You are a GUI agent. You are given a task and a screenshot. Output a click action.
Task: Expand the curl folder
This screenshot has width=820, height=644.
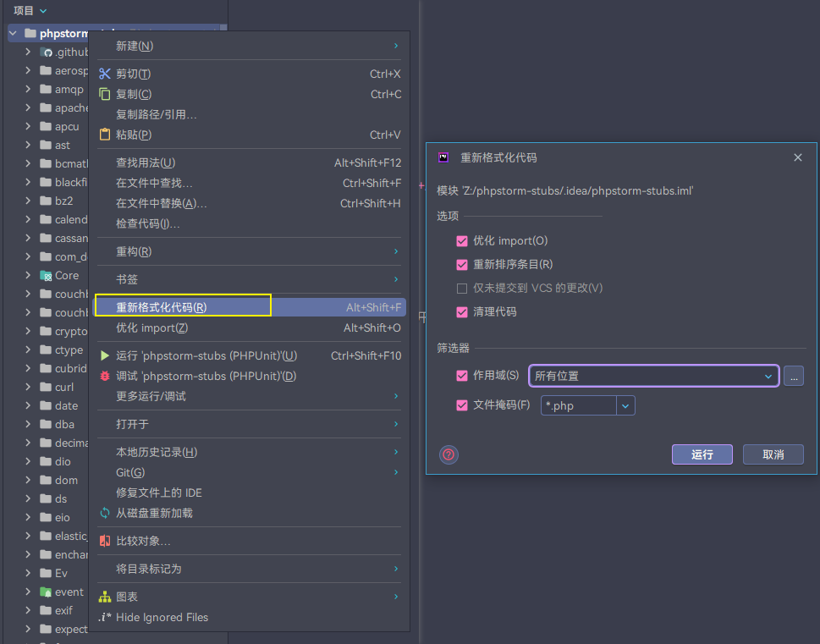click(x=28, y=387)
